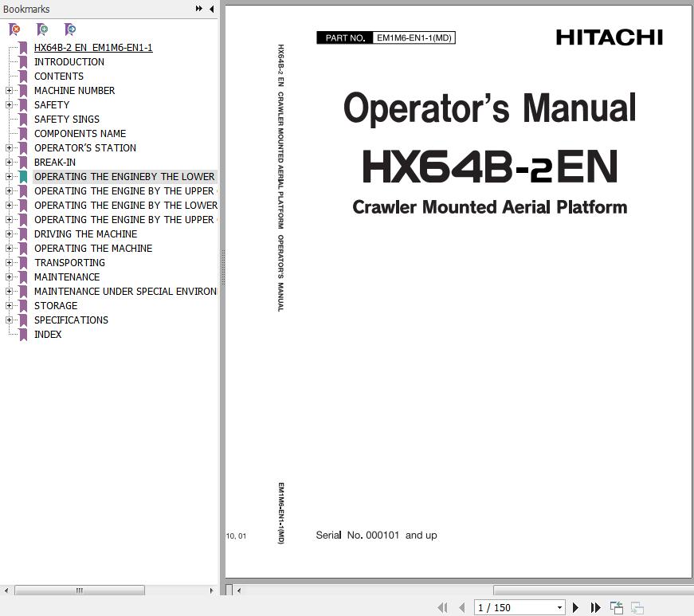
Task: Click the MAINTENANCE bookmark ribbon icon
Action: (23, 277)
